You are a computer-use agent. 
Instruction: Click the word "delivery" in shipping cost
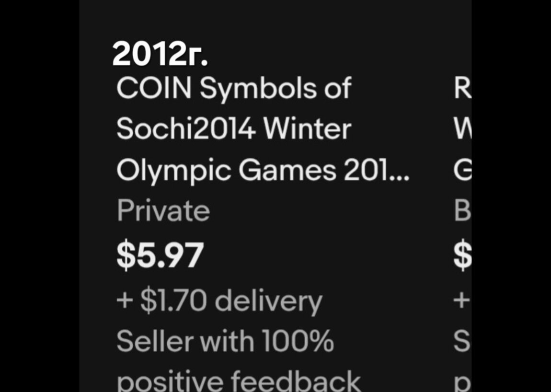pos(268,301)
